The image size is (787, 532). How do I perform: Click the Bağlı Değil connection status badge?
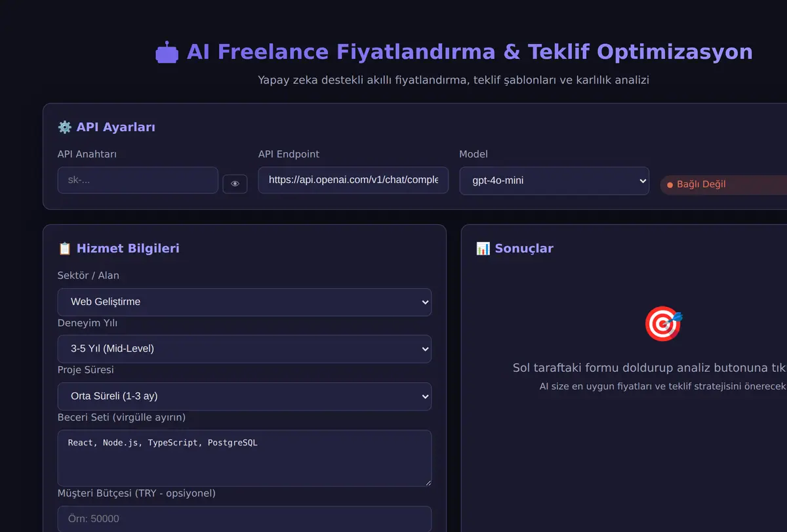[x=723, y=184]
